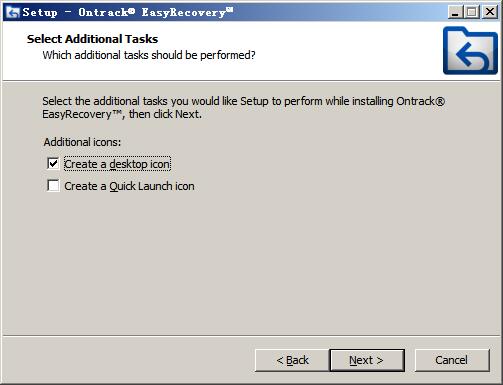
Task: Click the blank area of the title bar
Action: [340, 13]
